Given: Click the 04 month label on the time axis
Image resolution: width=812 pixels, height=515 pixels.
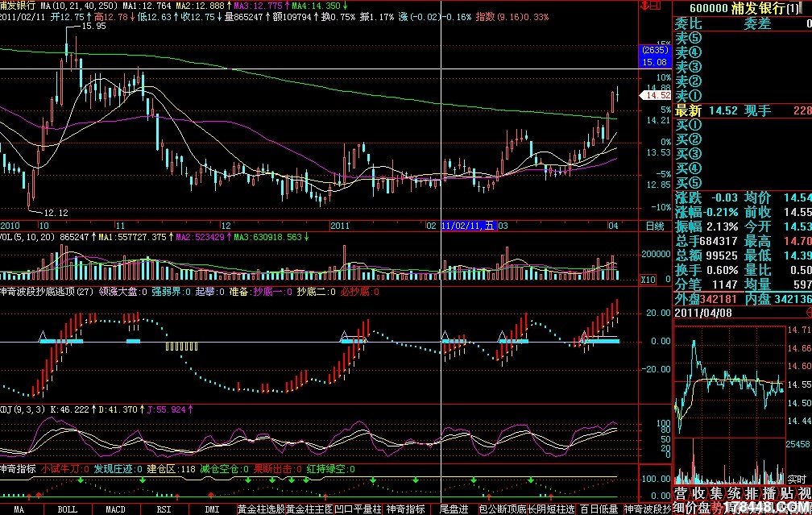Looking at the screenshot, I should 613,226.
